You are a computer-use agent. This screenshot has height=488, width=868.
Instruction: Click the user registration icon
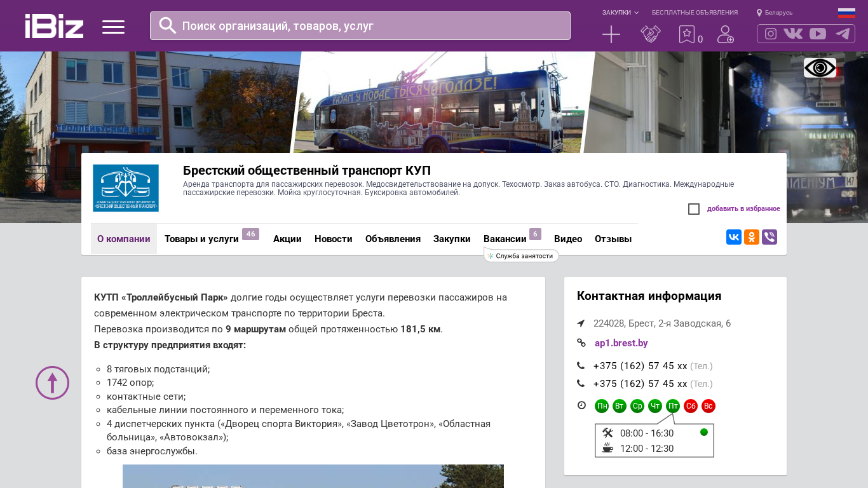(726, 34)
